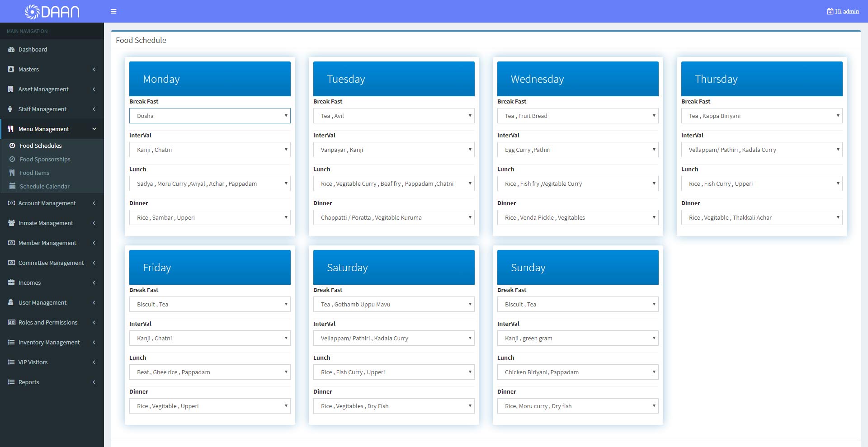Image resolution: width=868 pixels, height=447 pixels.
Task: Click the Inmate Management users icon
Action: tap(11, 223)
